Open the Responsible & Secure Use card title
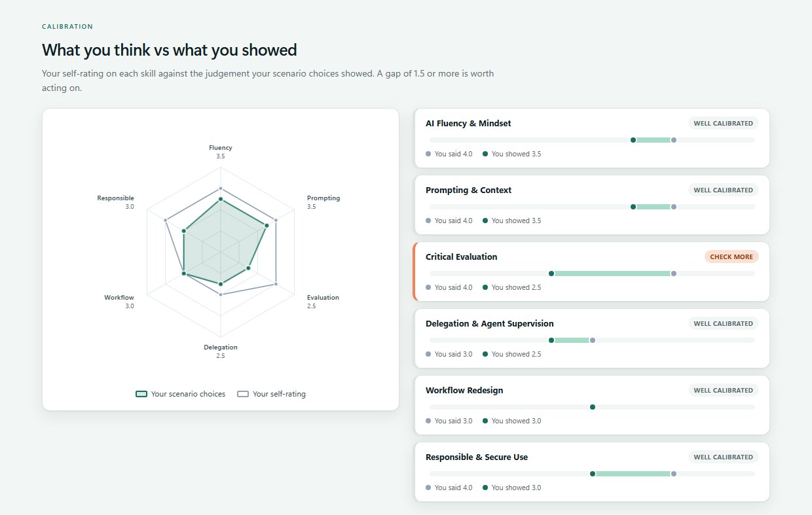 pyautogui.click(x=477, y=457)
